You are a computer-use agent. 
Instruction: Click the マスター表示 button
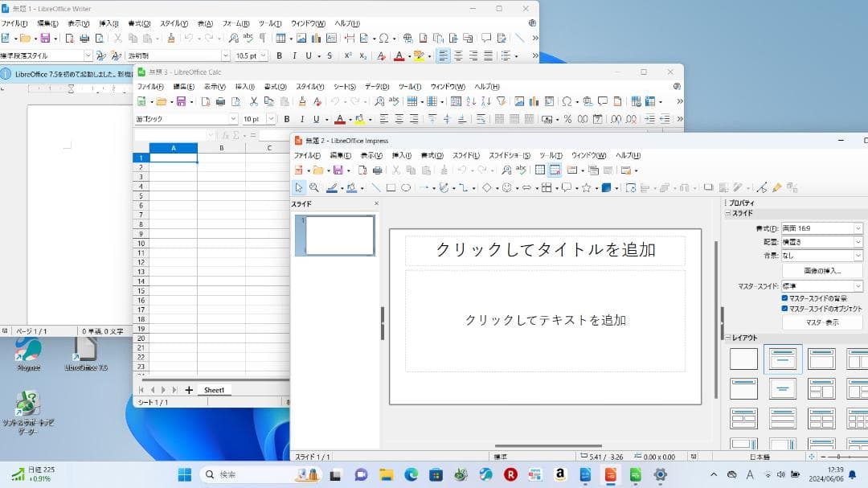pos(821,321)
